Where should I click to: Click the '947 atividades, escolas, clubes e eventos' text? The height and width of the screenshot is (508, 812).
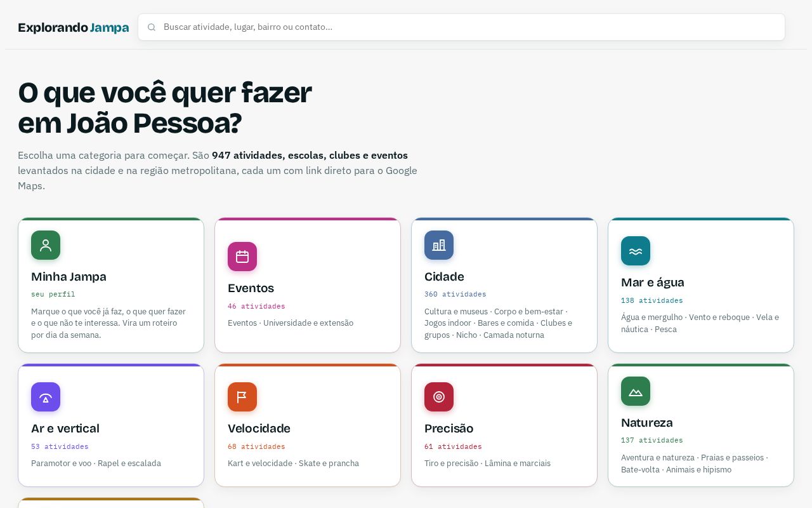point(310,156)
